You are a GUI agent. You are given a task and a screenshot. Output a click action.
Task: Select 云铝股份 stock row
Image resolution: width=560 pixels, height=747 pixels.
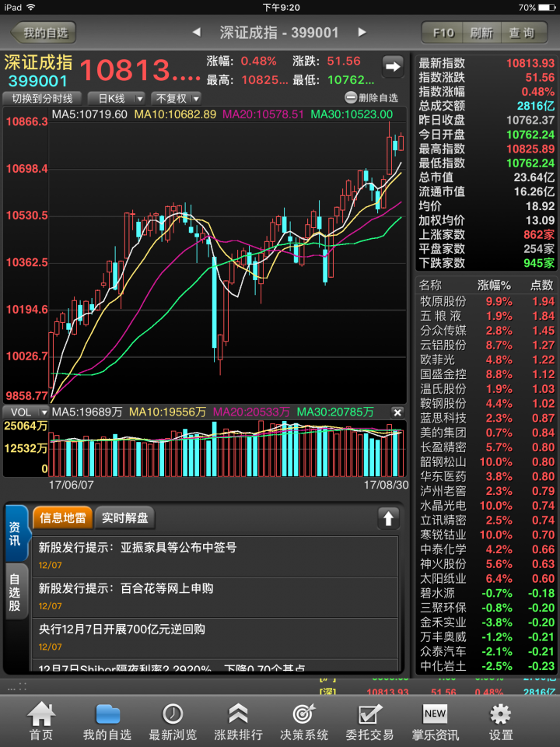coord(487,345)
